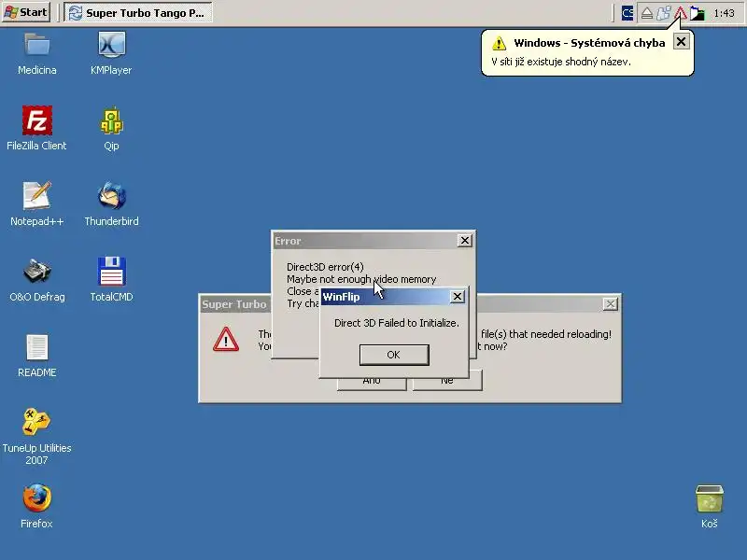
Task: Dismiss the Systémová chyba balloon notification
Action: [682, 42]
